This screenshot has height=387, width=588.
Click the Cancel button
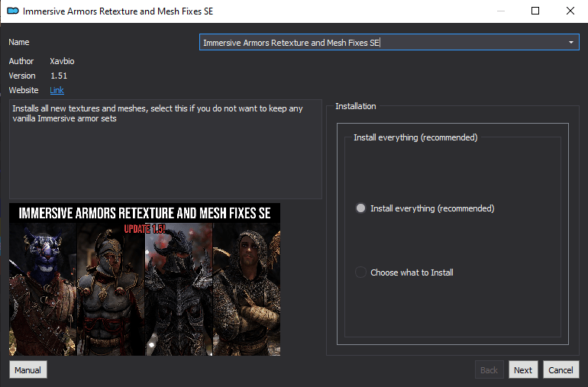click(561, 369)
